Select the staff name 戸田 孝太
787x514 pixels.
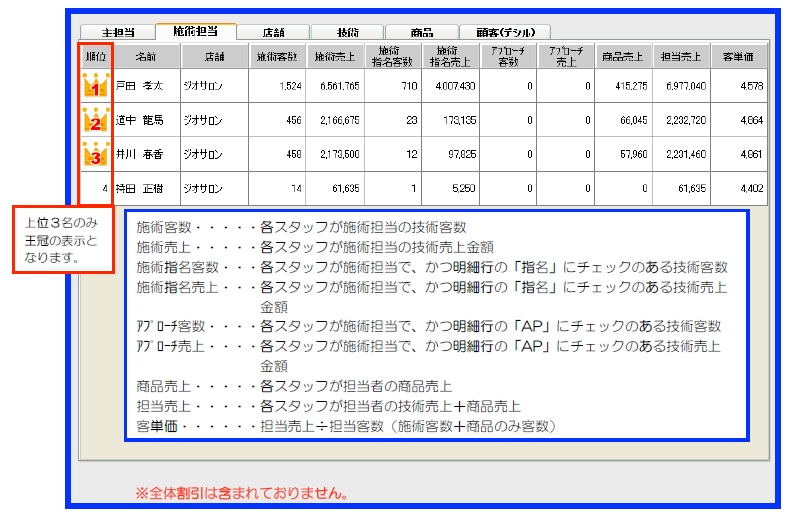coord(139,86)
